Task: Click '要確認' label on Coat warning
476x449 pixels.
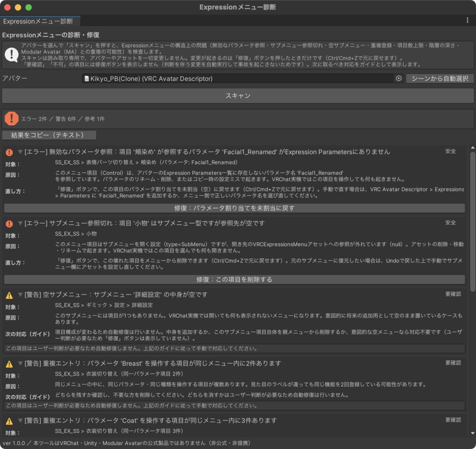Action: point(453,420)
